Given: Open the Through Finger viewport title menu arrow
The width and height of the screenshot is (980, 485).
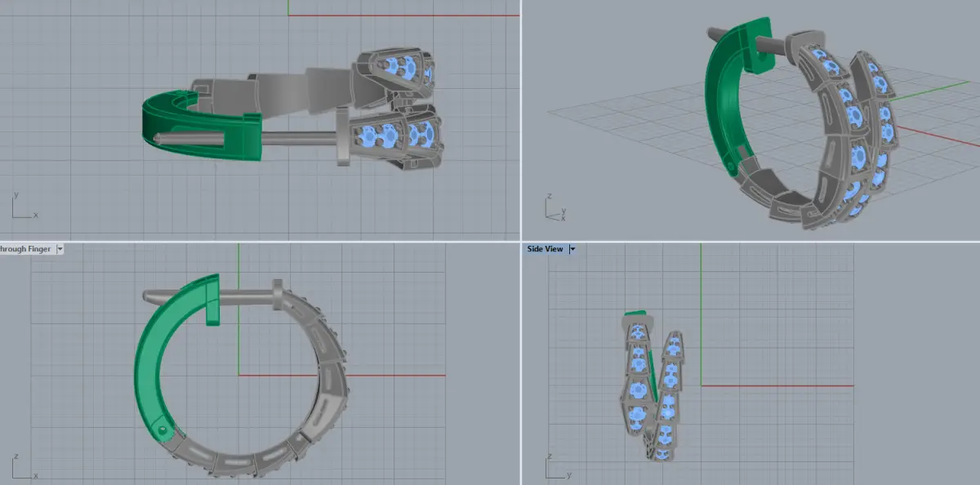Looking at the screenshot, I should click(60, 249).
